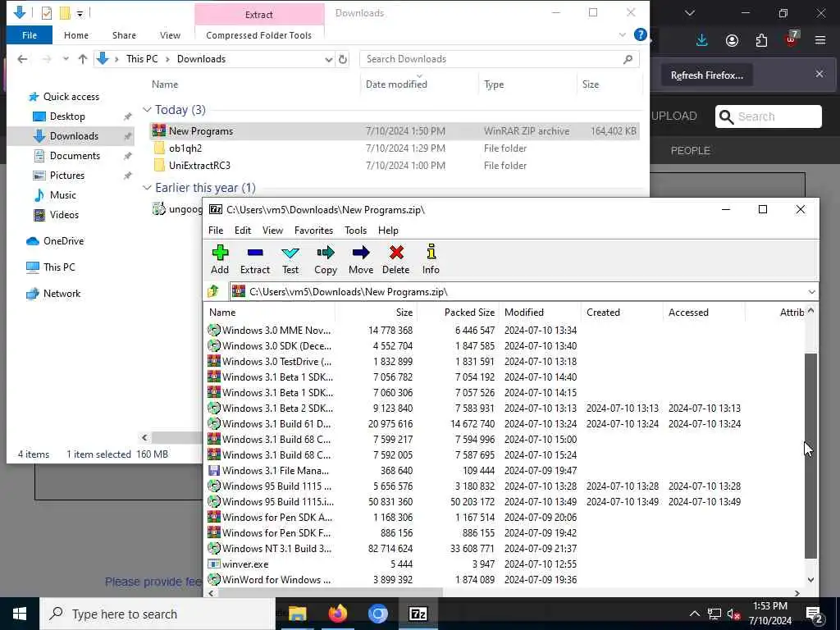Image resolution: width=840 pixels, height=630 pixels.
Task: Open Firefox extensions puzzle icon
Action: coord(761,41)
